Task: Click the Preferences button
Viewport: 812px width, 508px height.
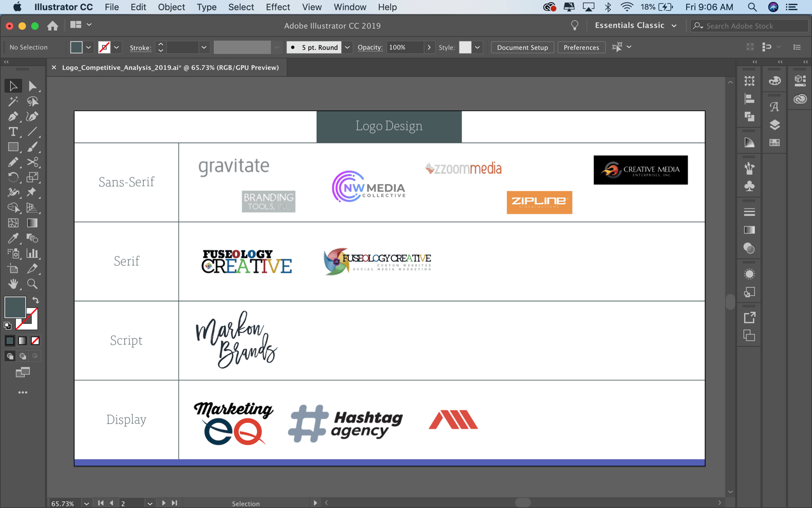Action: click(x=581, y=47)
